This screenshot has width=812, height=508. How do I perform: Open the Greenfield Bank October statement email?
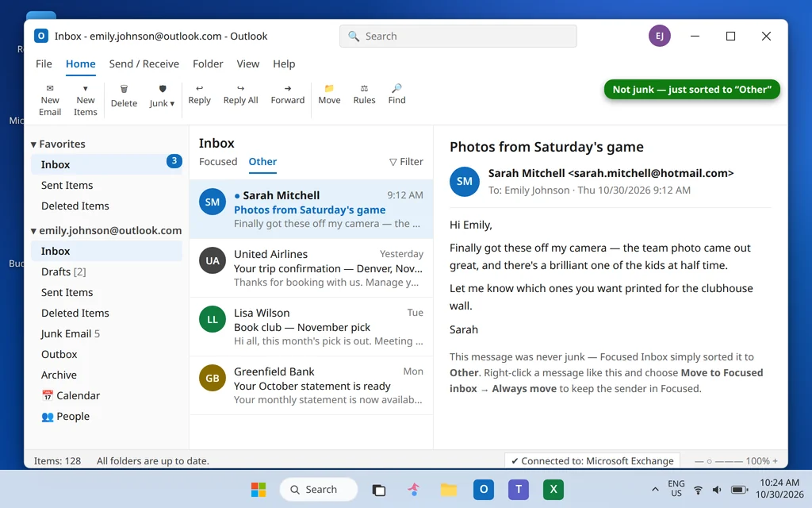311,385
